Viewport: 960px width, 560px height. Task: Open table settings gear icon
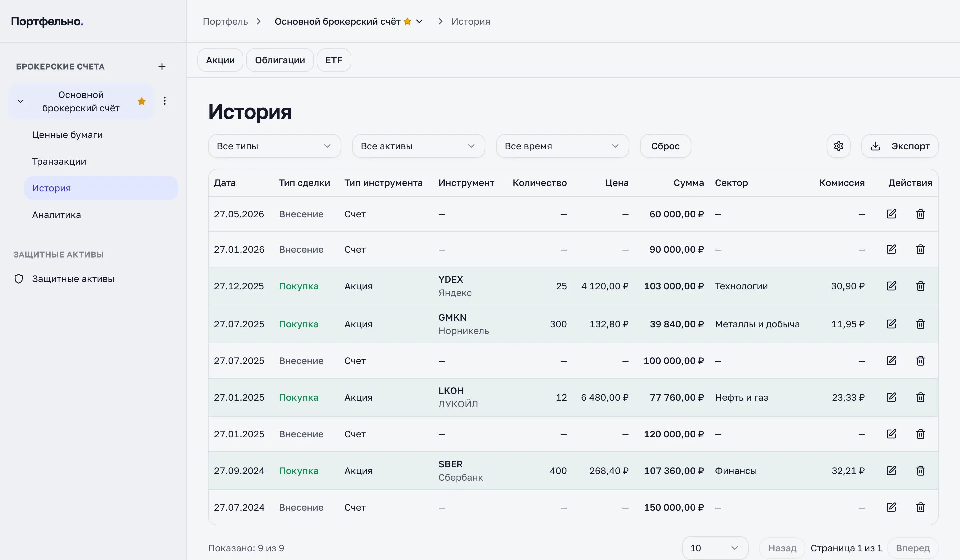[x=838, y=146]
